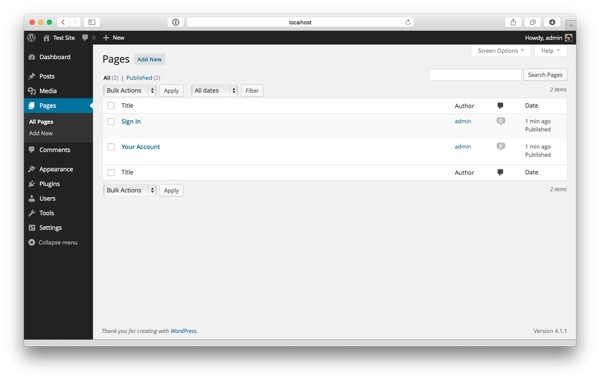The image size is (600, 381).
Task: Open the WordPress logo menu
Action: pyautogui.click(x=32, y=37)
